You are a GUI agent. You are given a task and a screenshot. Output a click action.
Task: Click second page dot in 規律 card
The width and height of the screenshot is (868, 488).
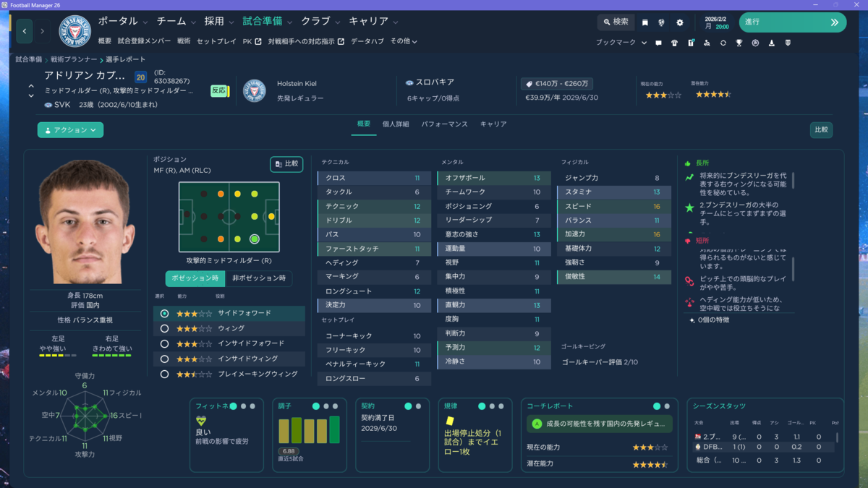click(491, 406)
